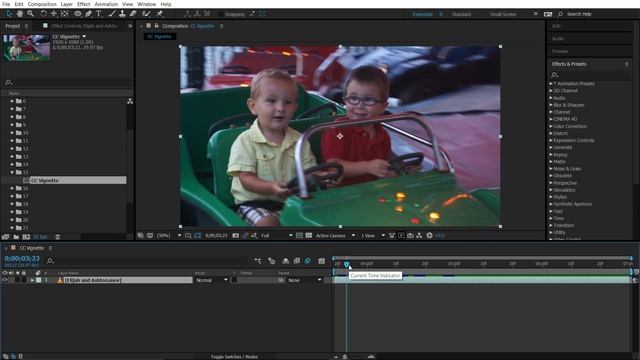Open the Composition menu

(x=42, y=4)
